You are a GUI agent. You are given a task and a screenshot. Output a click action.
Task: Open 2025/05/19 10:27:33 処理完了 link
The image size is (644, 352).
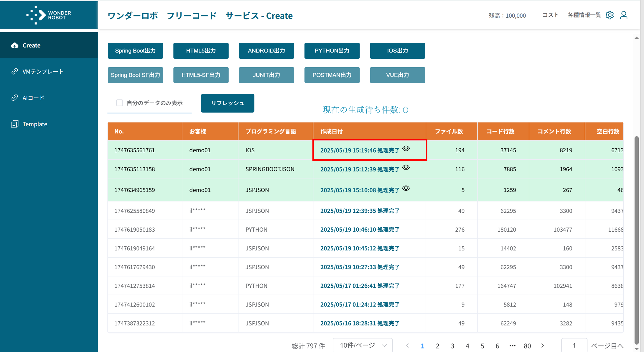[360, 267]
